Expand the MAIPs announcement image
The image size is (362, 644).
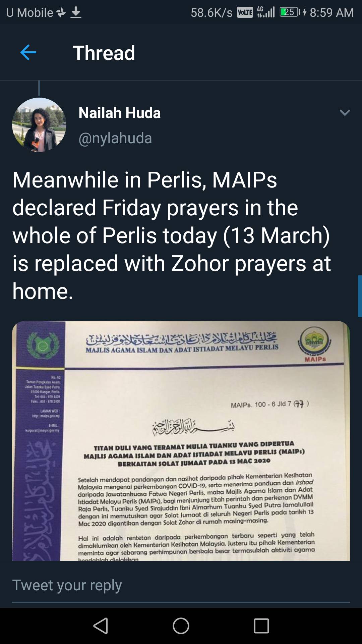[181, 436]
